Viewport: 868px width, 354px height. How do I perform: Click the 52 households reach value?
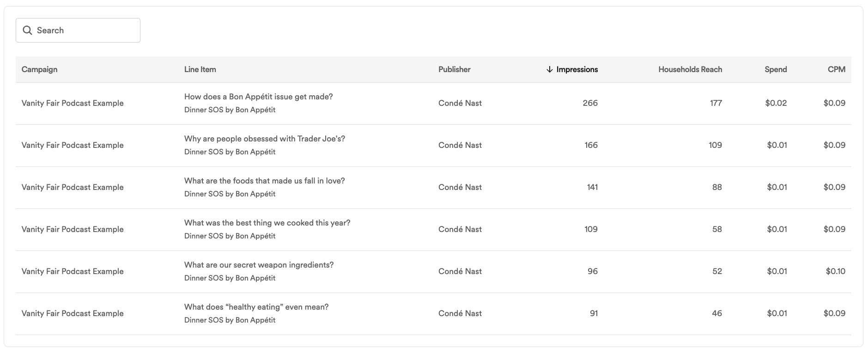pos(717,271)
